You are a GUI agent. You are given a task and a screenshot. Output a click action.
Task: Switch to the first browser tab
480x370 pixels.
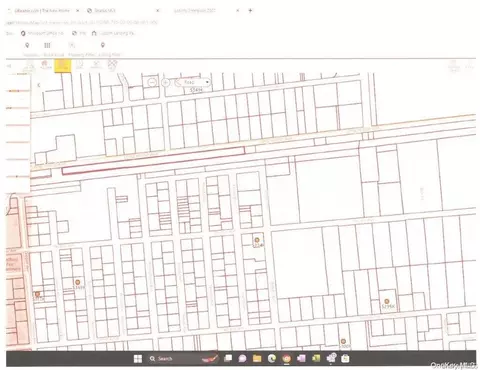pos(43,11)
